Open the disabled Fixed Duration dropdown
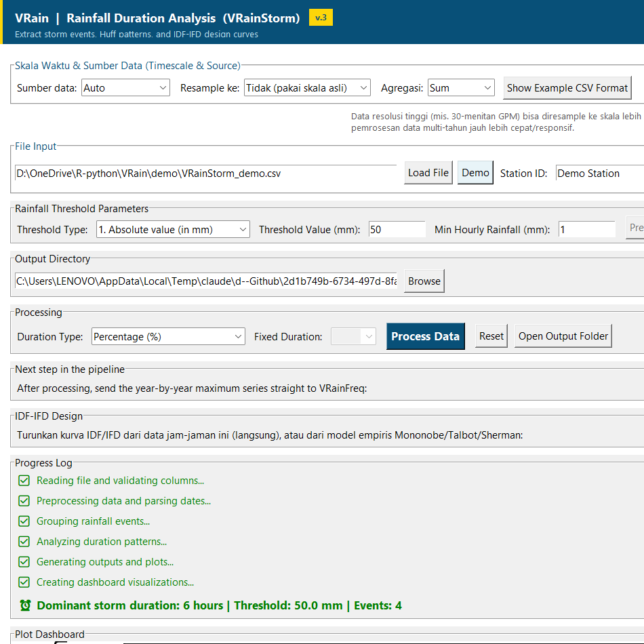Viewport: 644px width, 644px height. pos(353,337)
